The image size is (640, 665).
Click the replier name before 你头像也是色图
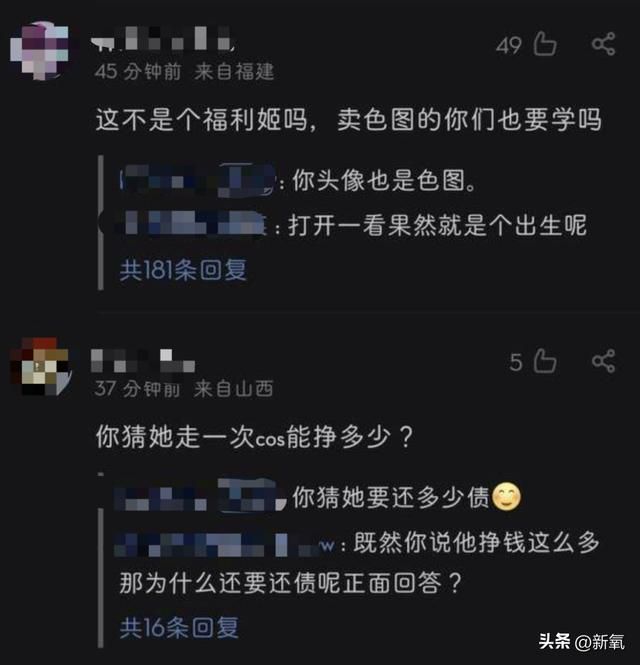click(198, 180)
